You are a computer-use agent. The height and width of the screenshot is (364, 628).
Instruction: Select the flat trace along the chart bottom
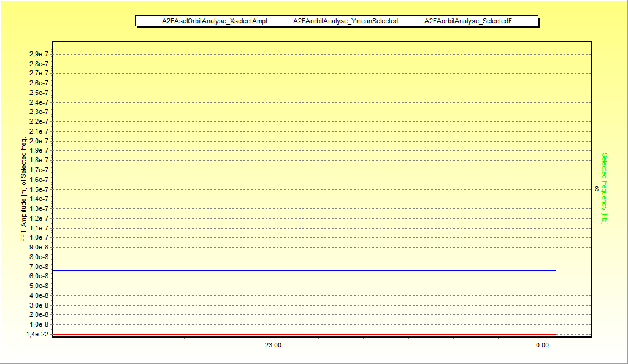pyautogui.click(x=307, y=334)
